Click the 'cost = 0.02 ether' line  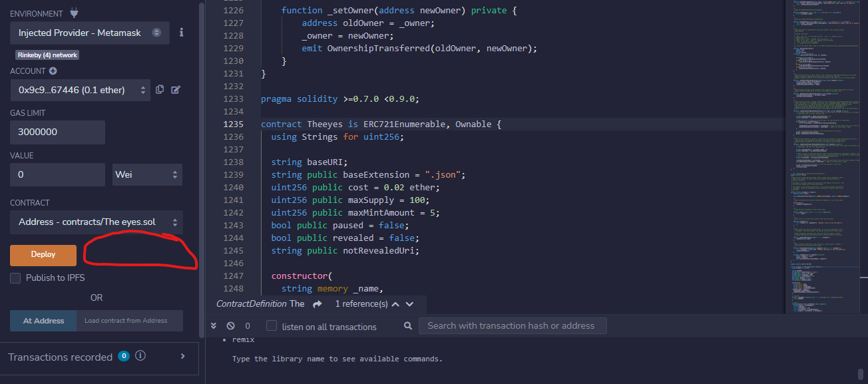click(355, 188)
